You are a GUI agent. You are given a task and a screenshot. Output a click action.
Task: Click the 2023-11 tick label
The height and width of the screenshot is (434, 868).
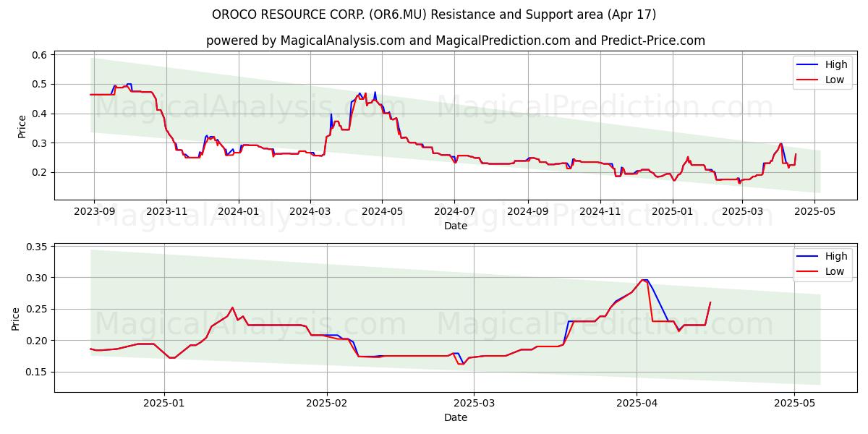[x=166, y=211]
